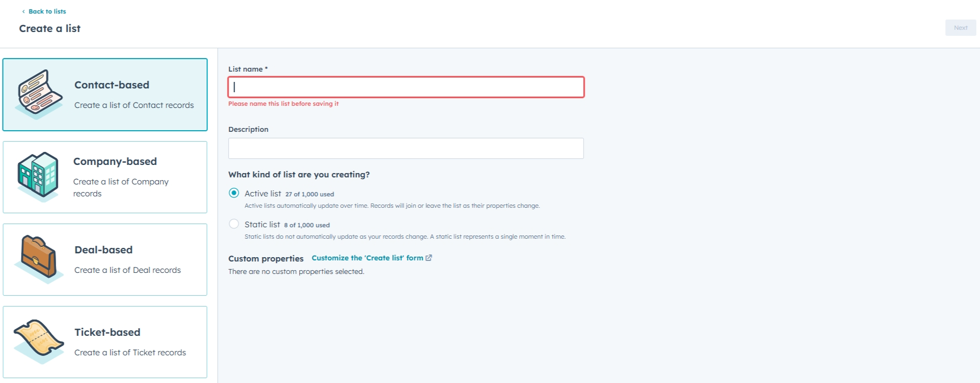Click the Contact-based card illustration
Screen dimensions: 980x383
click(x=39, y=94)
